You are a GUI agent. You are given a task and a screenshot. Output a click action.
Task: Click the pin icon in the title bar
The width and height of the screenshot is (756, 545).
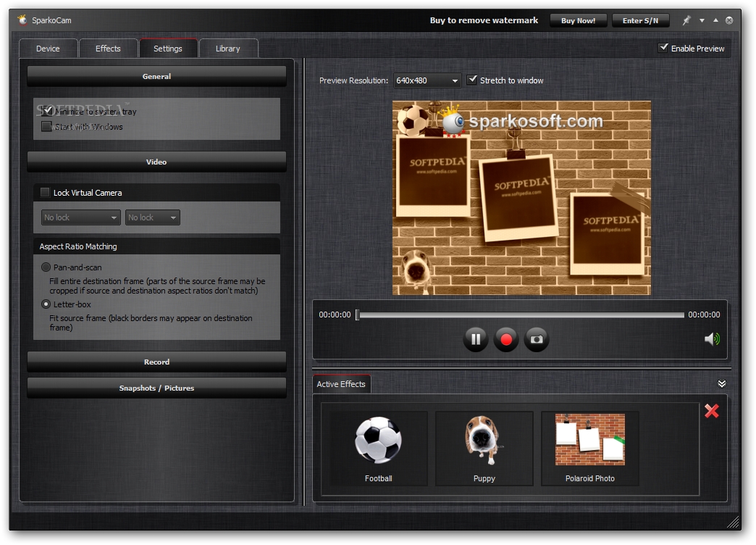(x=686, y=20)
